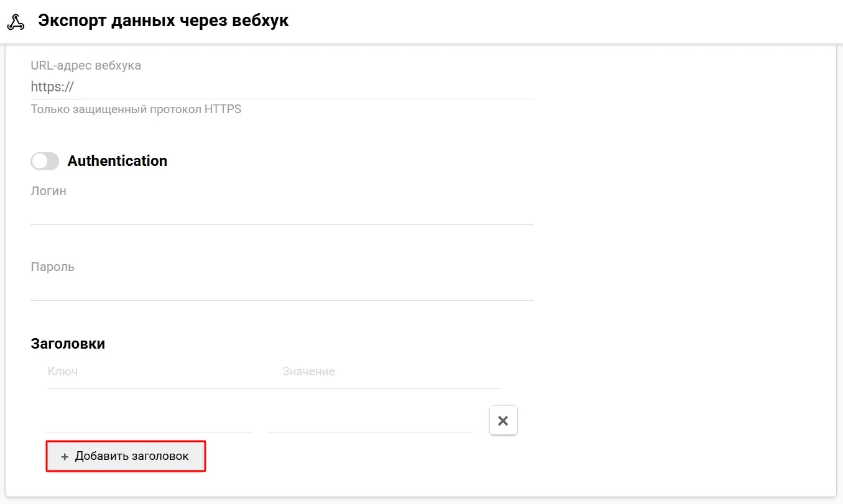Viewport: 843px width, 504px height.
Task: Click empty header bar right of the title
Action: 560,22
